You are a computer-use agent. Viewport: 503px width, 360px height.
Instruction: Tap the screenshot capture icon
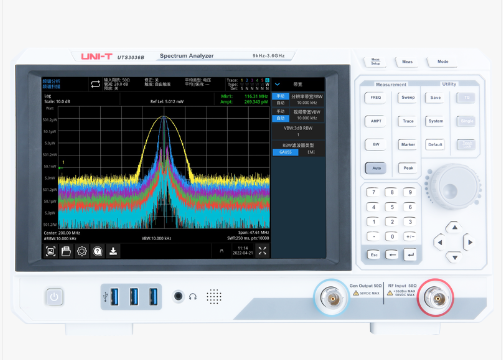tap(51, 251)
